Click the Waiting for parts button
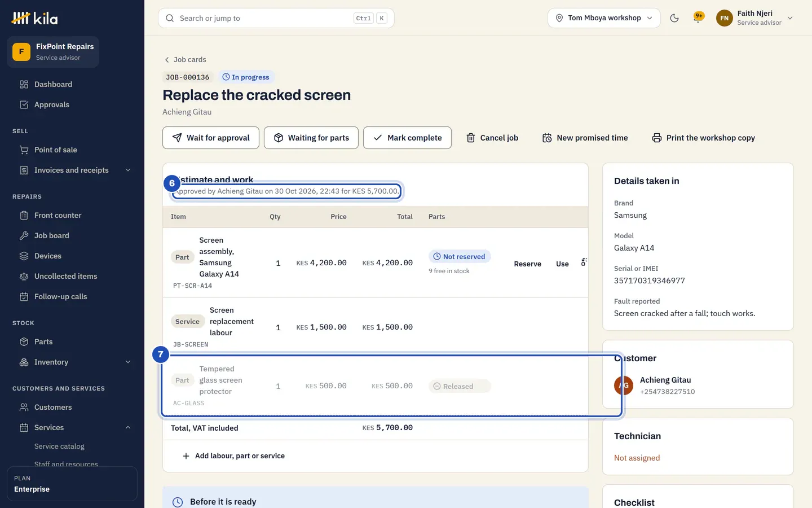Image resolution: width=812 pixels, height=508 pixels. pyautogui.click(x=311, y=138)
